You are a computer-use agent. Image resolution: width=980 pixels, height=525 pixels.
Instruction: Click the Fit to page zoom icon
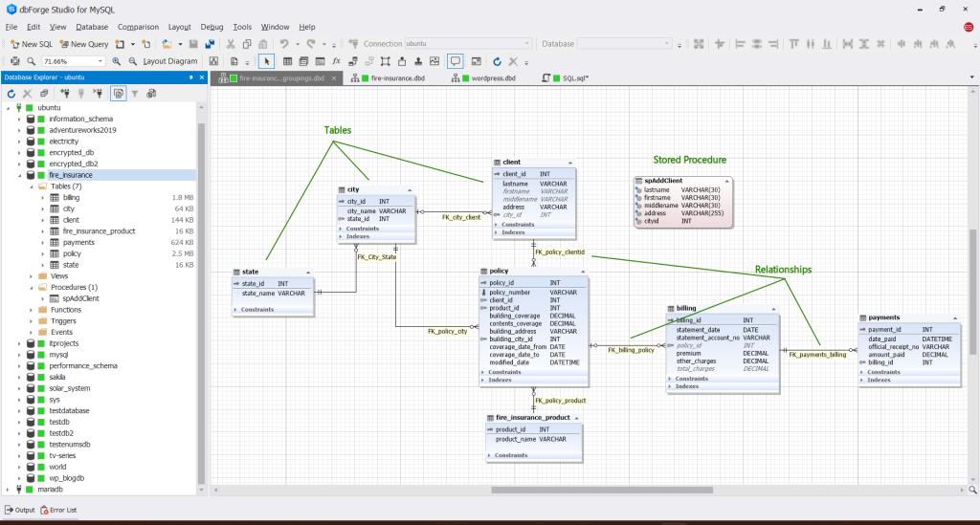click(x=15, y=61)
